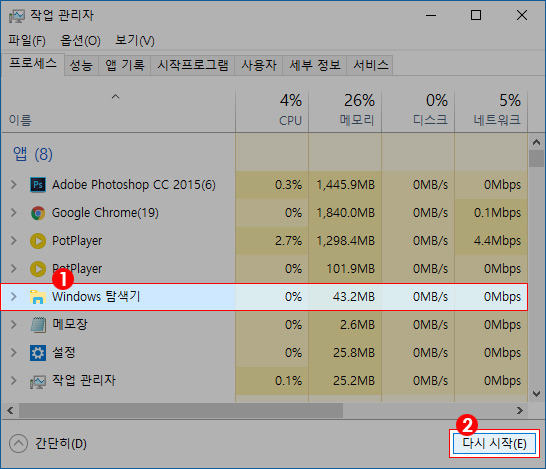546x469 pixels.
Task: Click the PotPlayer icon in the 1,298.4MB row
Action: pyautogui.click(x=38, y=241)
